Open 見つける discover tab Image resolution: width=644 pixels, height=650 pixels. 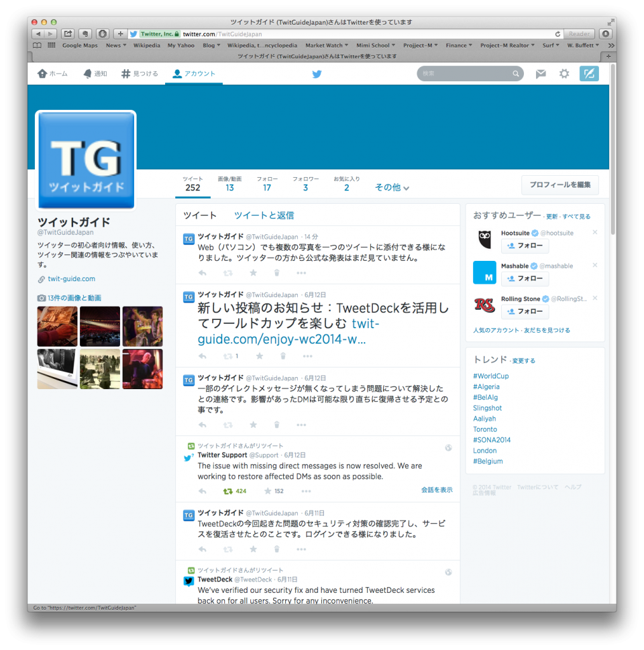(x=139, y=74)
